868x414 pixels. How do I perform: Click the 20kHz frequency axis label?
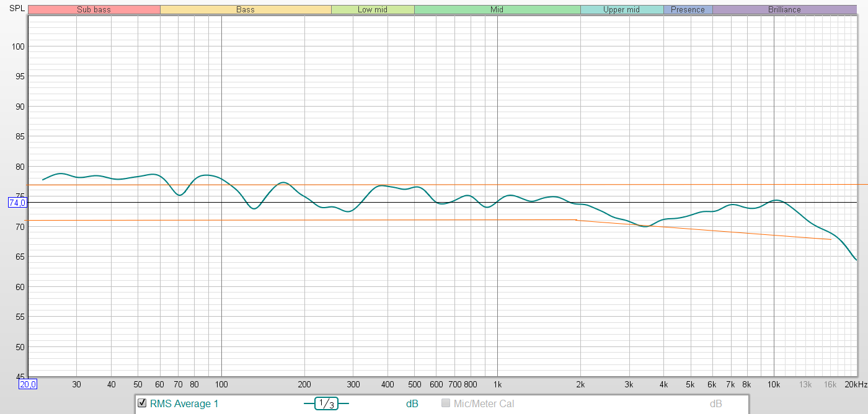coord(856,384)
